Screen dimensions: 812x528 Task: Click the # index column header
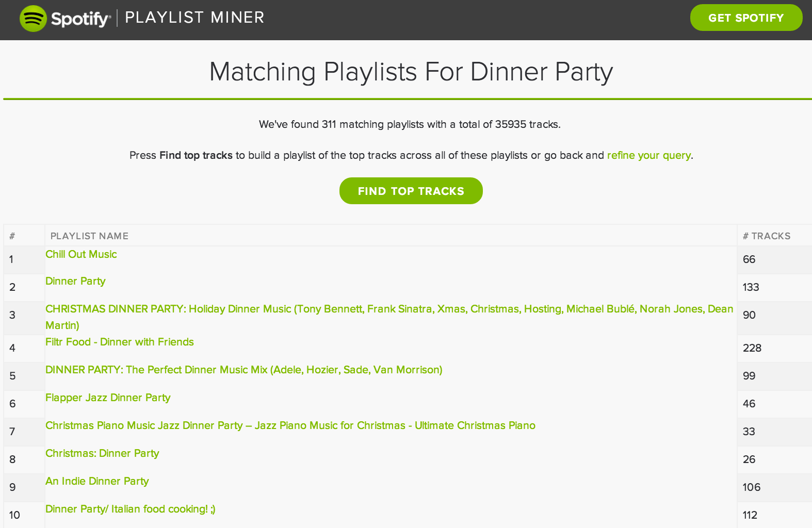pyautogui.click(x=12, y=236)
